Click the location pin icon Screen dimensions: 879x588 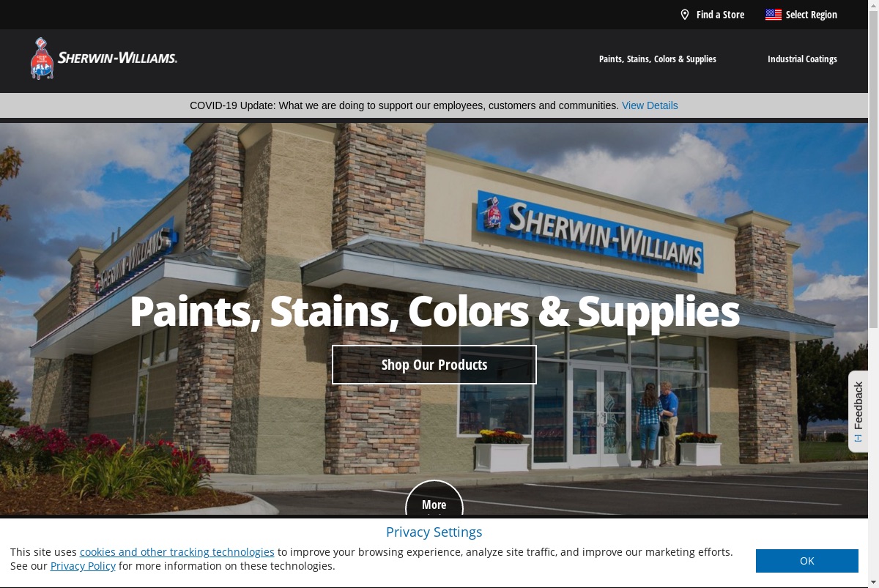(685, 15)
